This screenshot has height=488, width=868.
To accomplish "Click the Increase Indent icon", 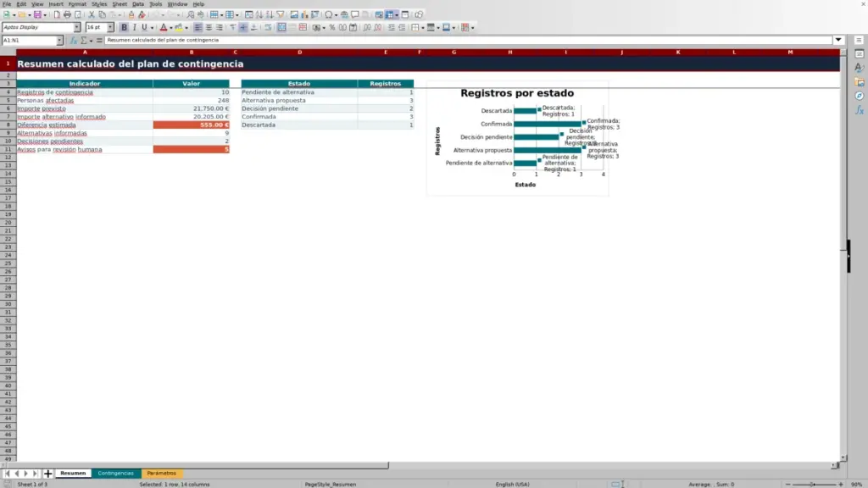I will (392, 27).
